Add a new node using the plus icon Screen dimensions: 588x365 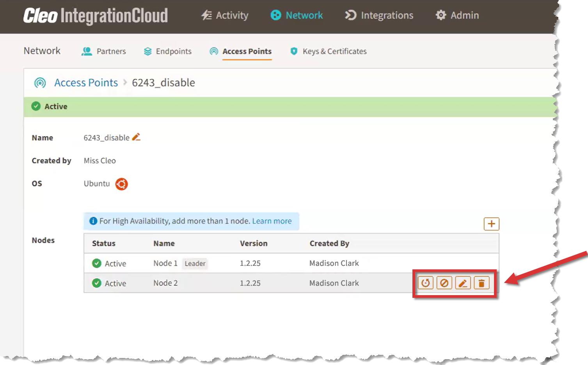tap(491, 224)
